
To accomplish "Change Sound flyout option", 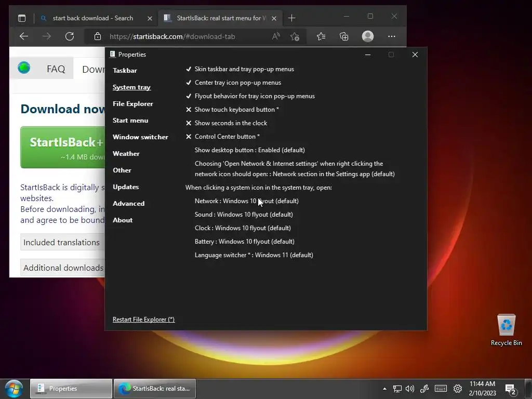I will point(244,215).
